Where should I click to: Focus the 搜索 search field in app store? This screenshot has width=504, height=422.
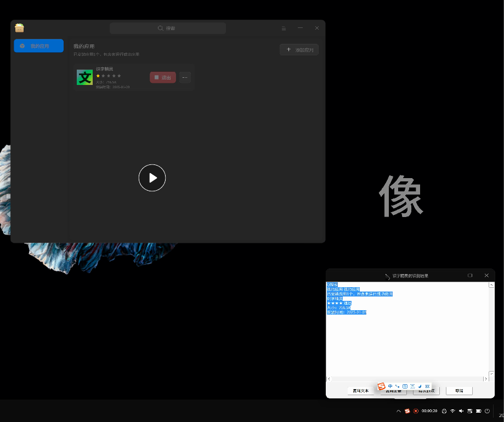point(167,28)
